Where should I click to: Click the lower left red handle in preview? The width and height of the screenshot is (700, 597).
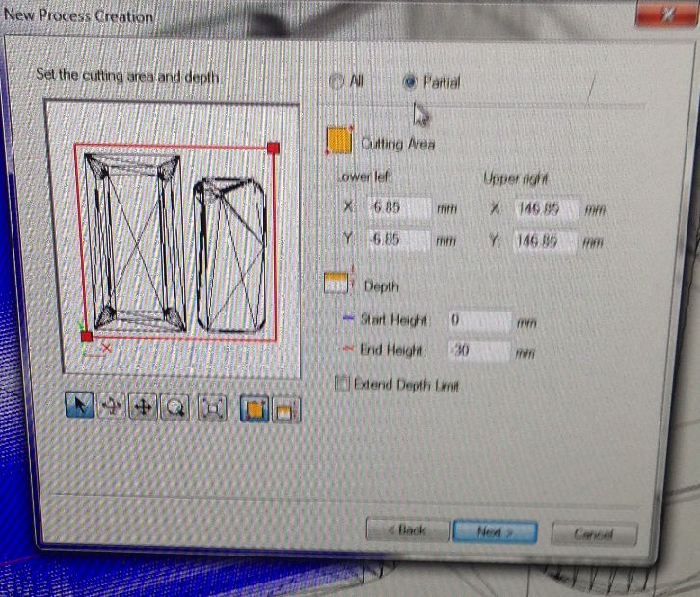(x=87, y=337)
